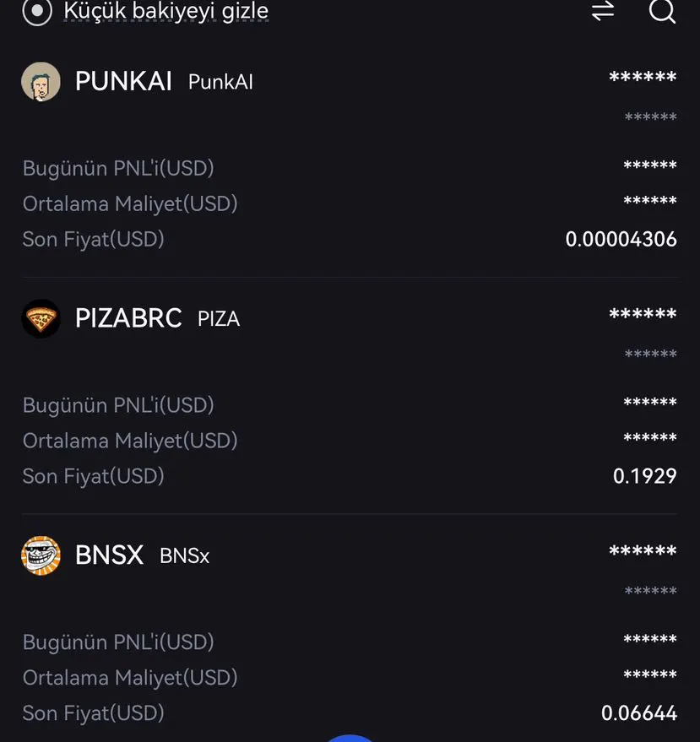
Task: Tap PUNKAI Ortalama Maliyet(USD) label
Action: tap(130, 203)
